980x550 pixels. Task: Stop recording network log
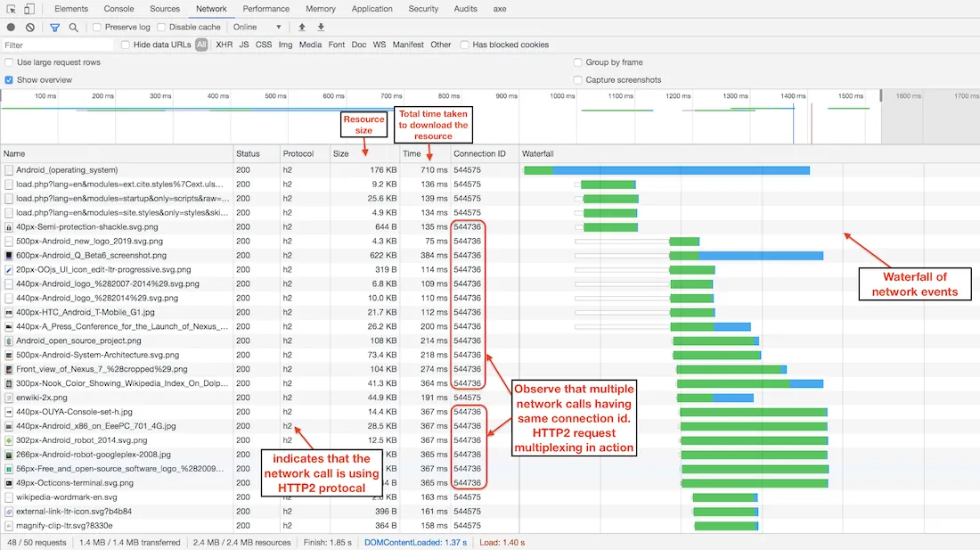point(11,28)
